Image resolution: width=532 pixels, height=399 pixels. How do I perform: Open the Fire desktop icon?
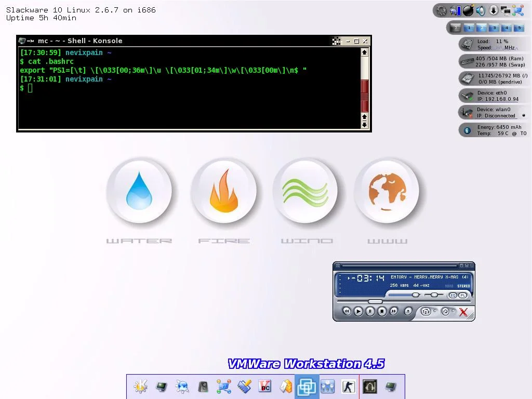point(224,191)
